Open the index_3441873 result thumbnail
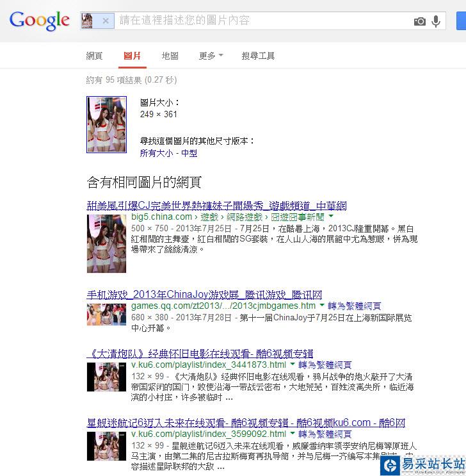 [x=106, y=377]
